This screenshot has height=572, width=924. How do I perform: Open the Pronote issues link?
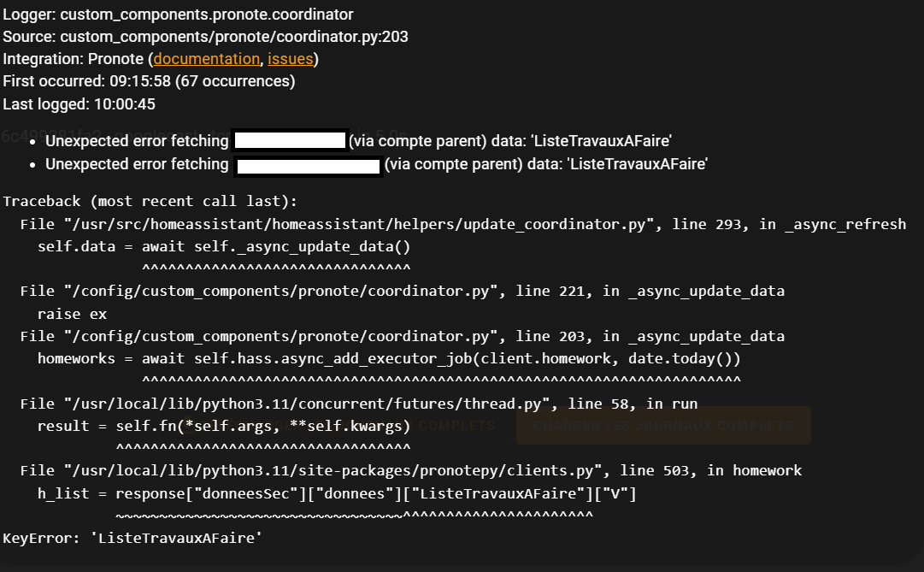[x=290, y=59]
